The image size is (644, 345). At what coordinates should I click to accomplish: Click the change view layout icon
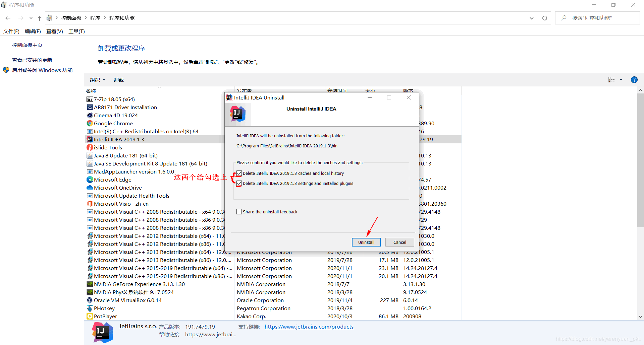[611, 80]
